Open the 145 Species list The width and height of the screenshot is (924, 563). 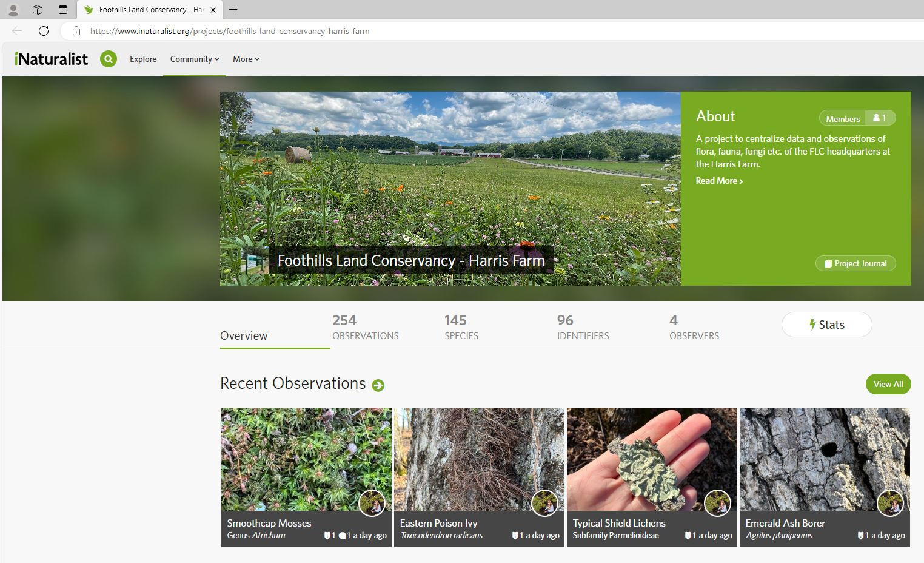(x=461, y=327)
